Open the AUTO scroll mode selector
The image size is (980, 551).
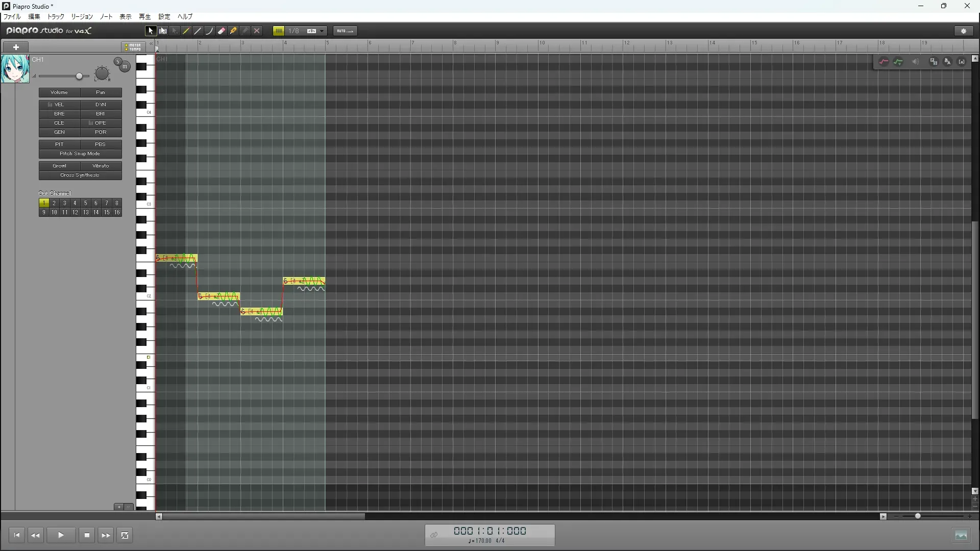[x=345, y=31]
